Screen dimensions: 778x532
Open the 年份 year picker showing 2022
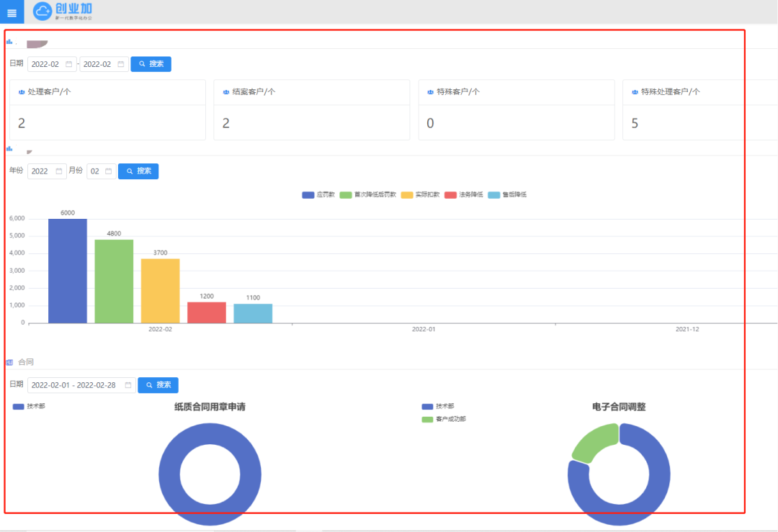coord(40,171)
